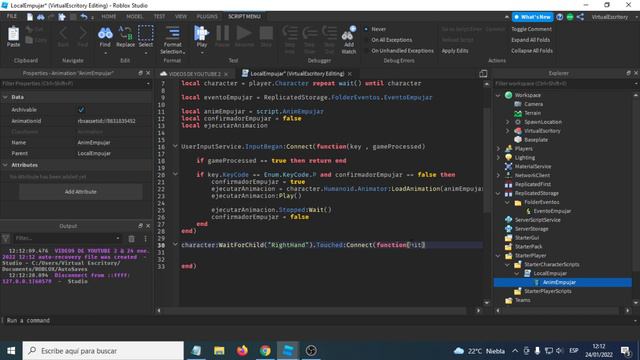The width and height of the screenshot is (640, 360).
Task: Collapse the Workspace tree node
Action: (498, 95)
